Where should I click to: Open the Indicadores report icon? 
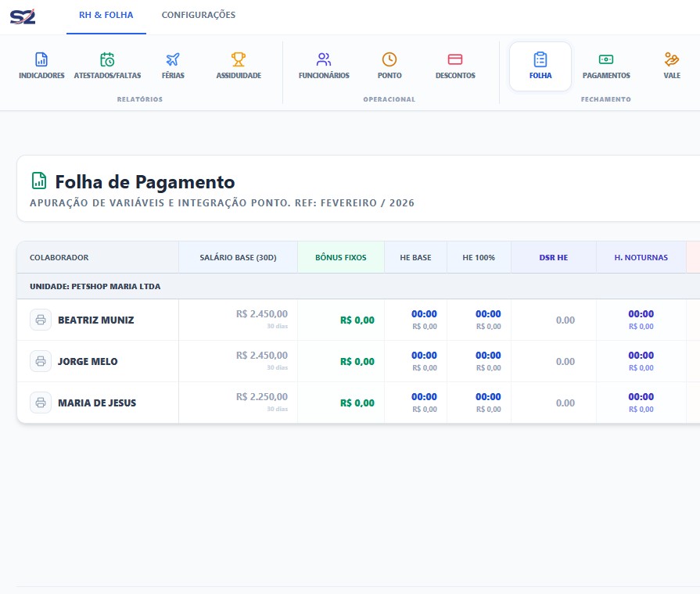(41, 60)
